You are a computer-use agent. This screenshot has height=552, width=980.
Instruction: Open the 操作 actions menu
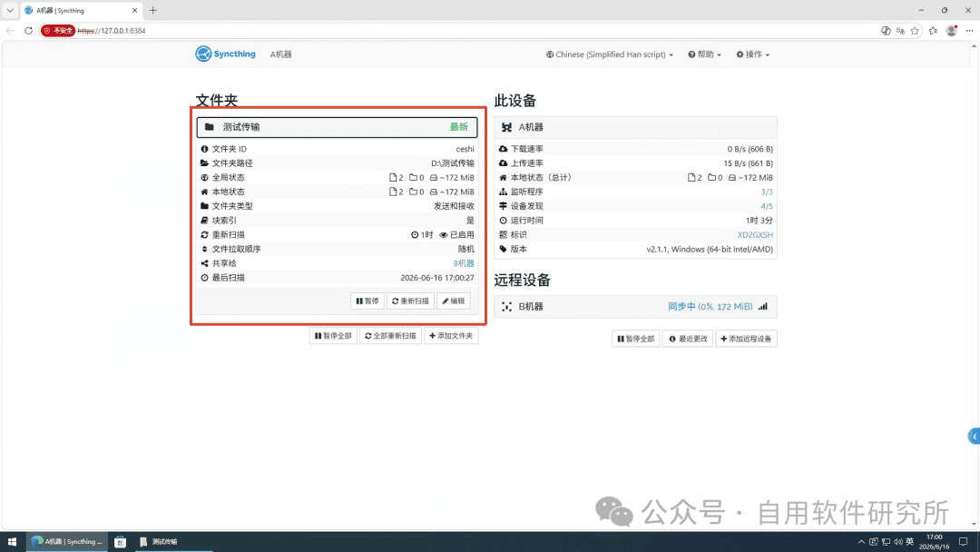752,54
